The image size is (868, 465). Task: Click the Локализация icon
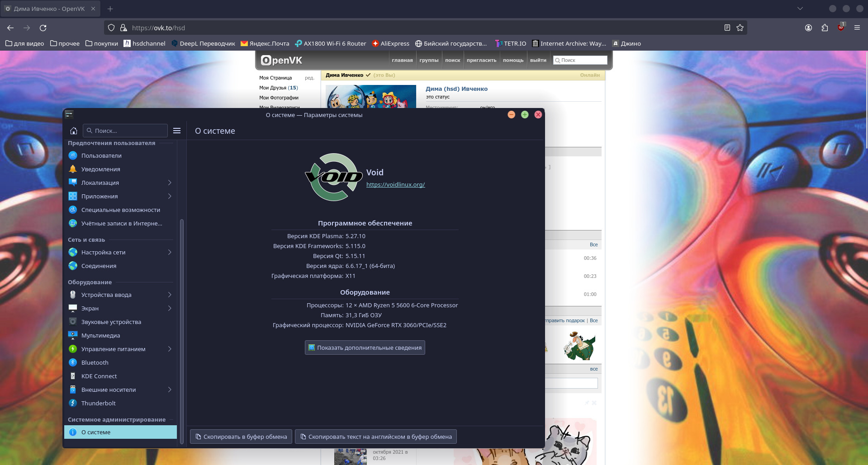point(73,183)
